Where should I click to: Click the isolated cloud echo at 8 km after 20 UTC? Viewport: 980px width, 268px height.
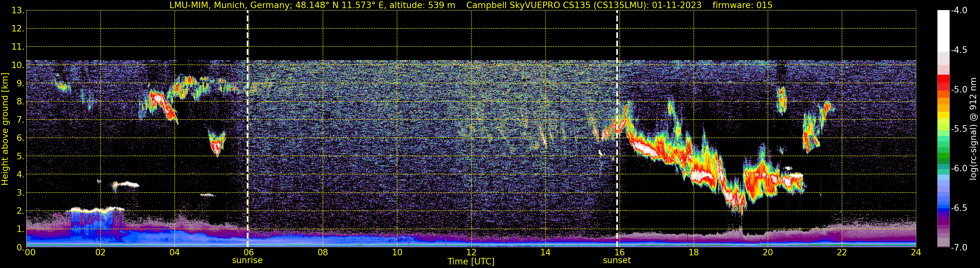pyautogui.click(x=781, y=100)
